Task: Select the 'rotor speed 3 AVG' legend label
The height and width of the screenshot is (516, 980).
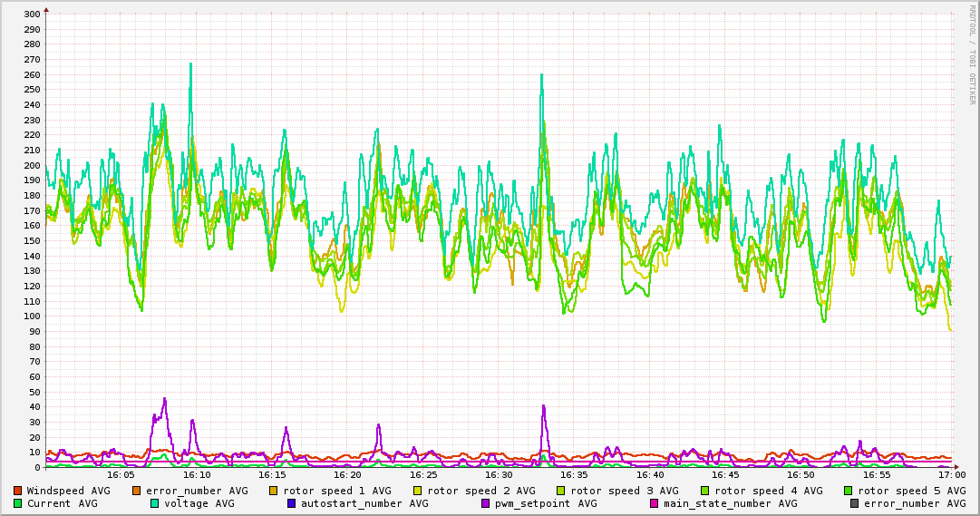Action: point(625,492)
